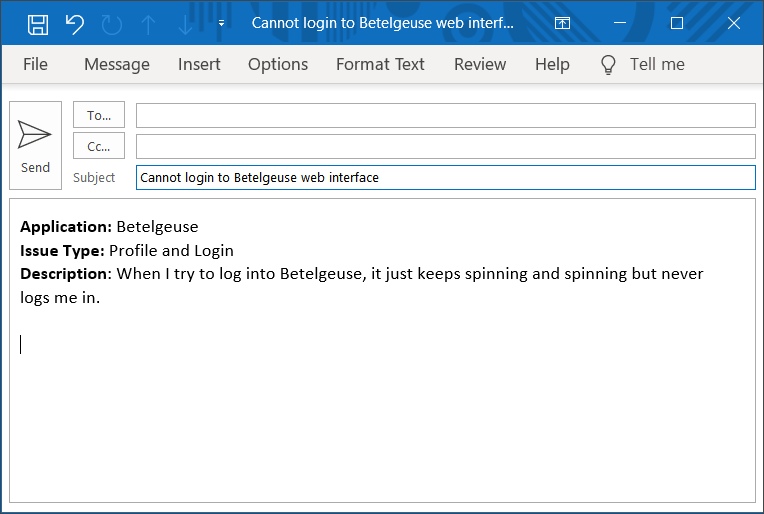Image resolution: width=764 pixels, height=514 pixels.
Task: Open the Insert ribbon tab
Action: 199,64
